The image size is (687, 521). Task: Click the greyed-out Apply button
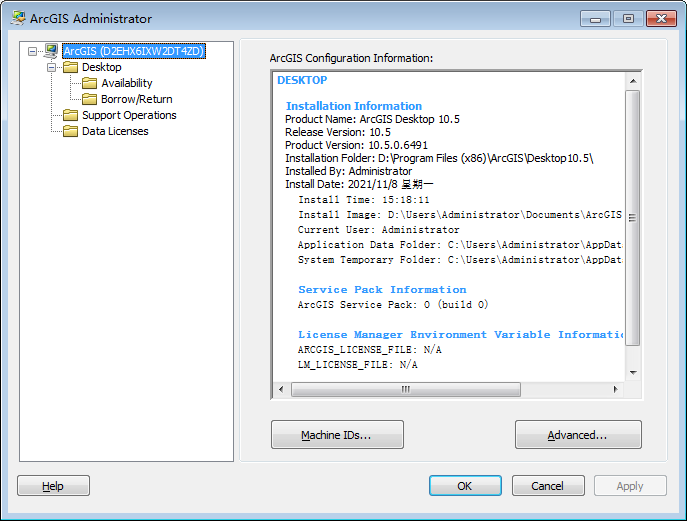[630, 486]
